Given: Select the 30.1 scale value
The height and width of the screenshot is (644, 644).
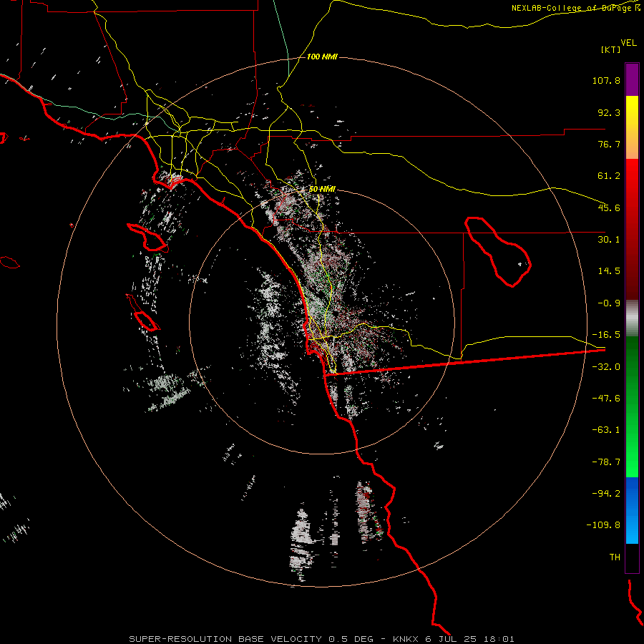Looking at the screenshot, I should tap(609, 240).
